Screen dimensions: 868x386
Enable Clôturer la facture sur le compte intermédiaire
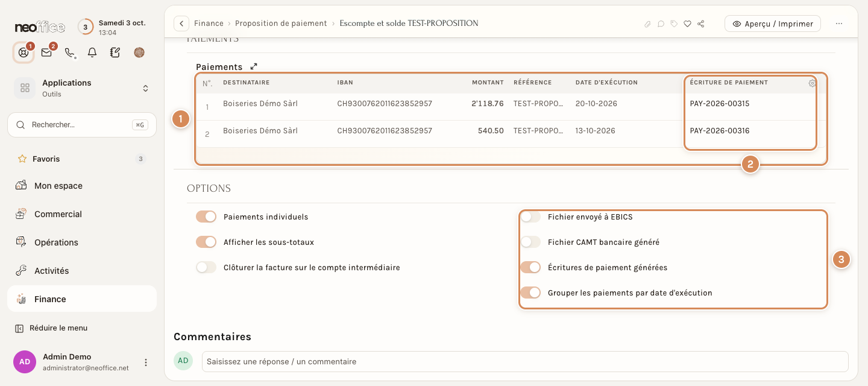206,267
